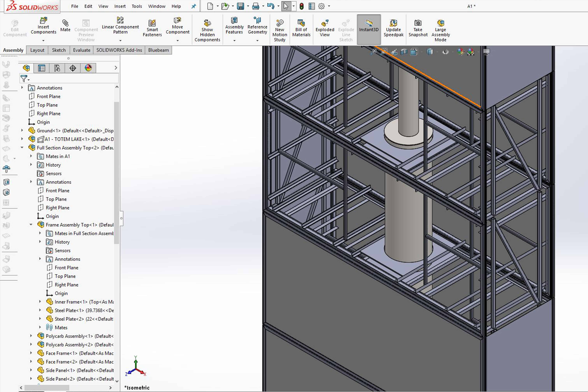Select Steel Plate<1> in the tree
This screenshot has height=392, width=588.
pos(80,310)
